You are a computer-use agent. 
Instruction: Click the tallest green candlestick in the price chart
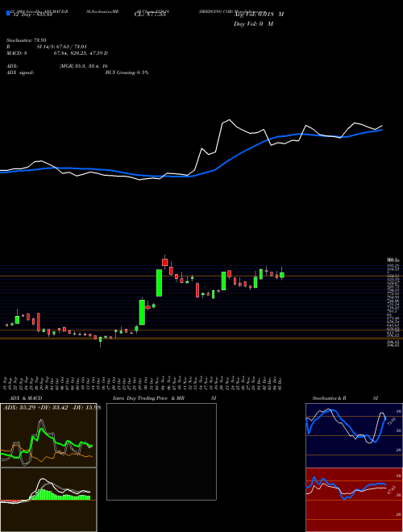(x=159, y=283)
